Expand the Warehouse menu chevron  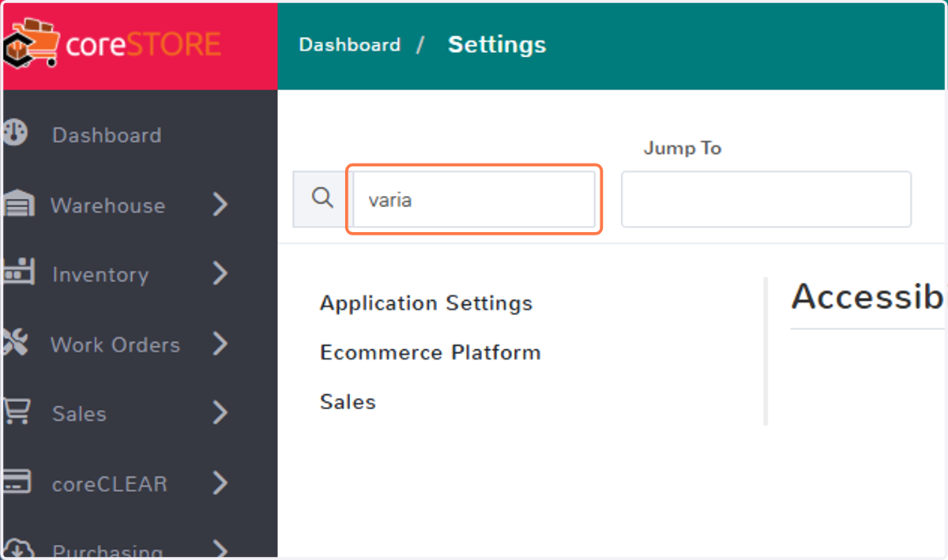[220, 205]
